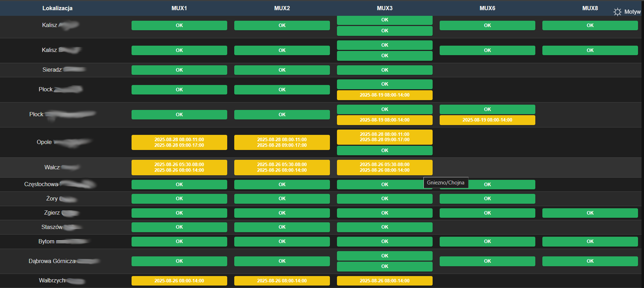Click Wałcz MUX2 yellow schedule badge
Screen dimensions: 644x288
[x=282, y=167]
